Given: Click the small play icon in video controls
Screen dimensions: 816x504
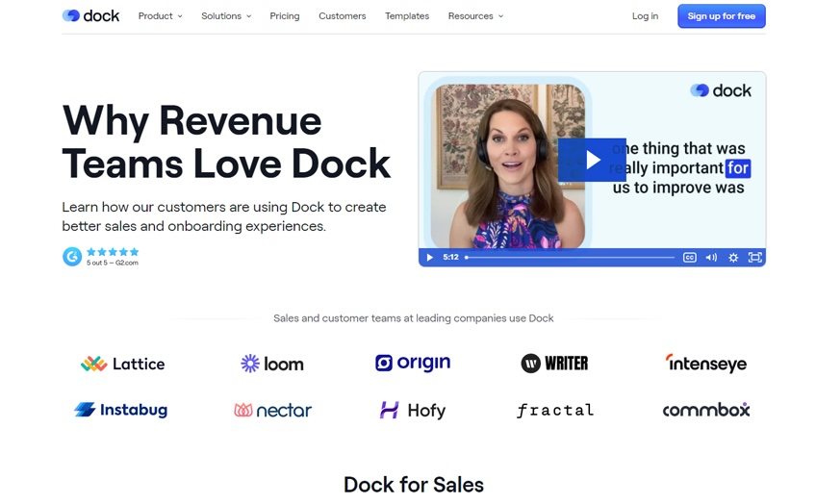Looking at the screenshot, I should click(x=430, y=257).
